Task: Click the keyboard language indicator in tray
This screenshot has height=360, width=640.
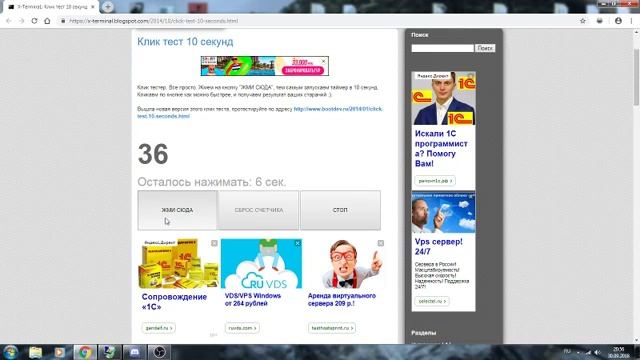Action: (567, 351)
